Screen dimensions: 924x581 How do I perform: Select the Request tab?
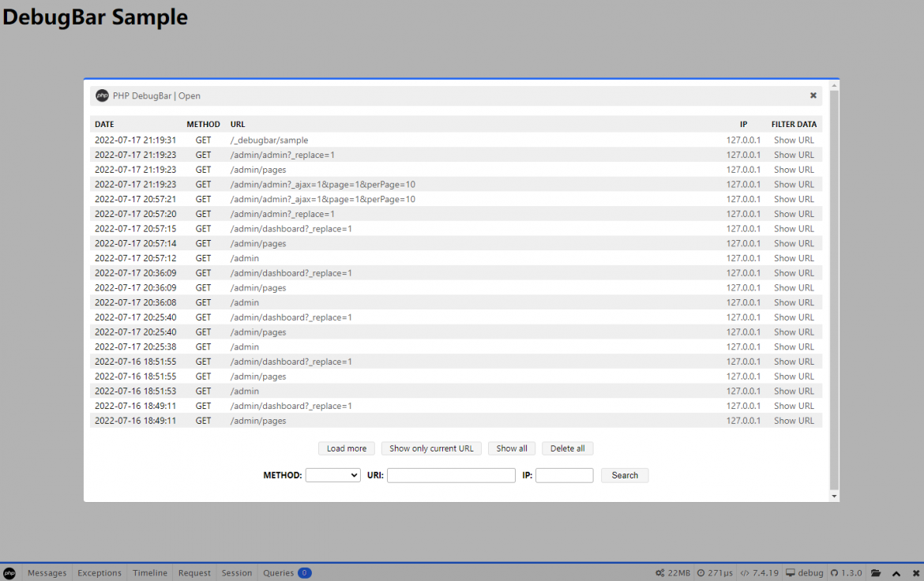[x=193, y=573]
